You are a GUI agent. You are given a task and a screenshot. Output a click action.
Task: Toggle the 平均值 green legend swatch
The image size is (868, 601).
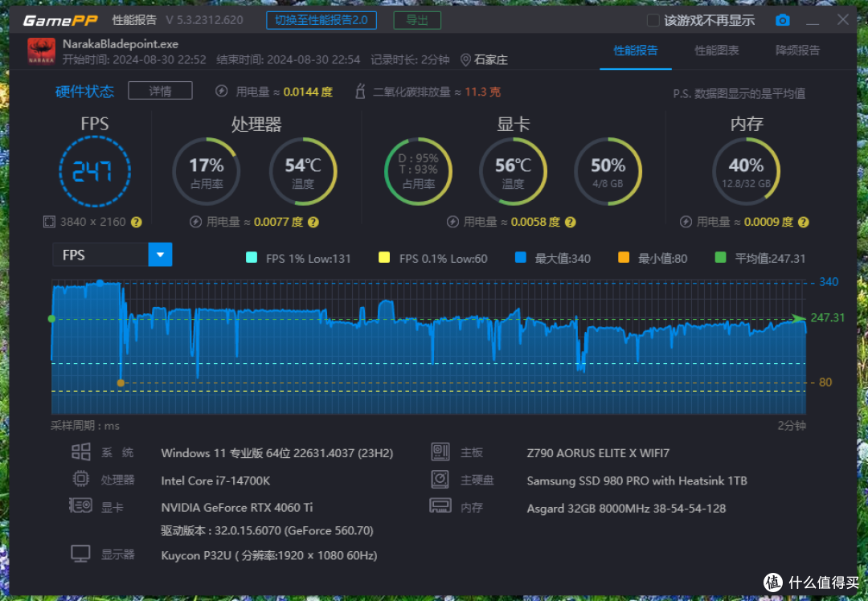pyautogui.click(x=721, y=257)
